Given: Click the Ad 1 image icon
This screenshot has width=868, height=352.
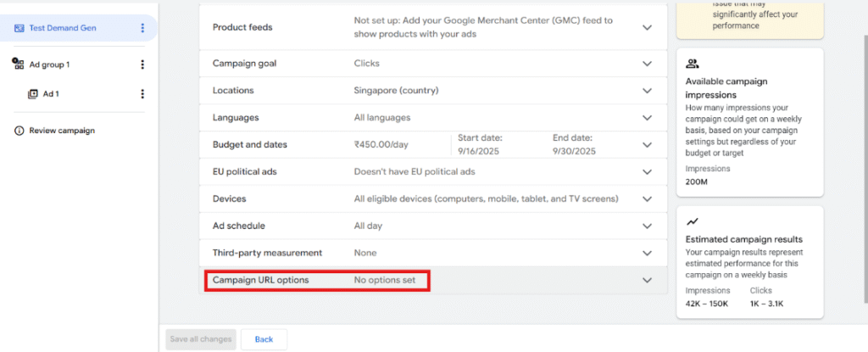Looking at the screenshot, I should click(33, 94).
